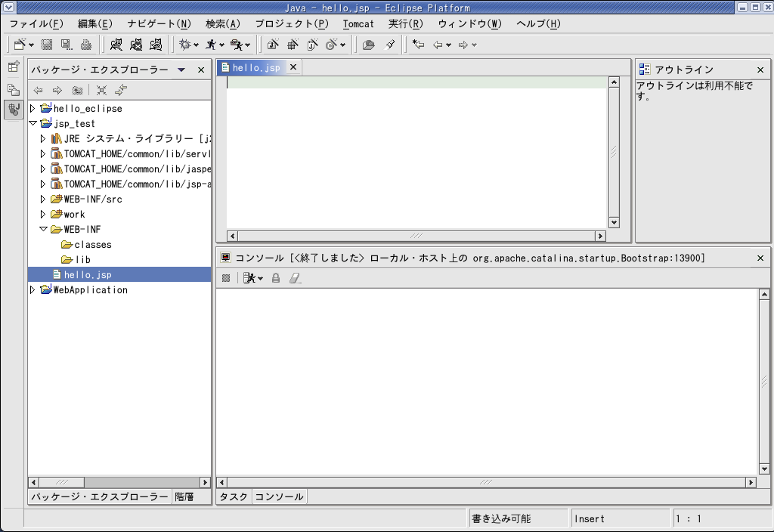Expand the WebApplication project node

tap(33, 289)
